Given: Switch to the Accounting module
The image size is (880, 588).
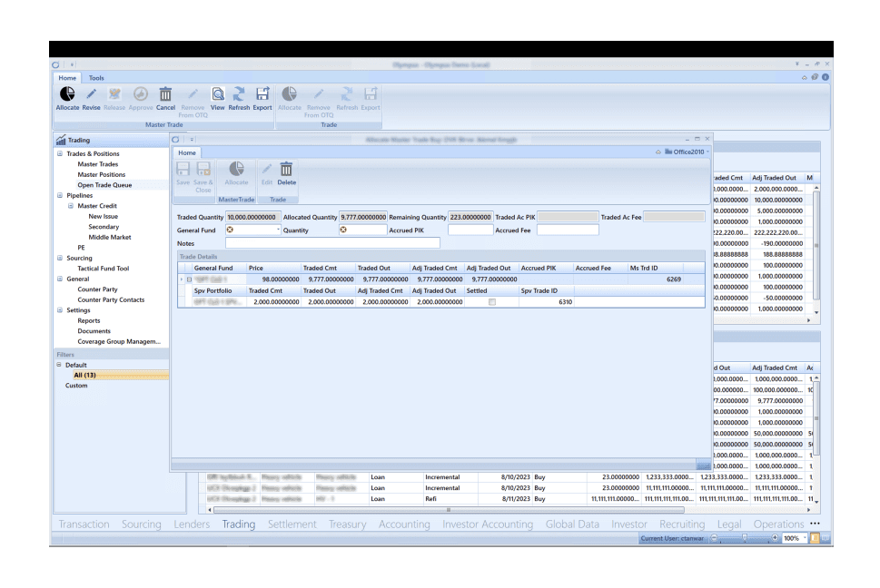Looking at the screenshot, I should point(404,524).
